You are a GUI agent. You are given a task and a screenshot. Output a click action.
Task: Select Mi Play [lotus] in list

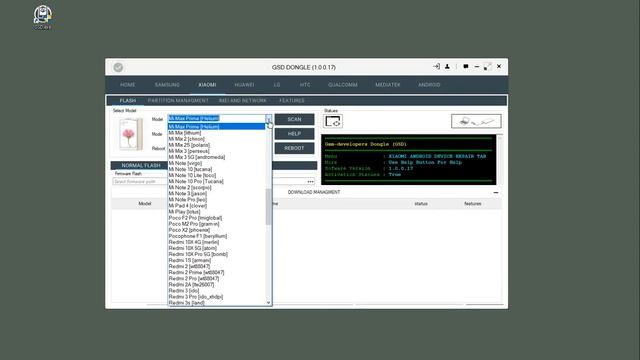[216, 212]
